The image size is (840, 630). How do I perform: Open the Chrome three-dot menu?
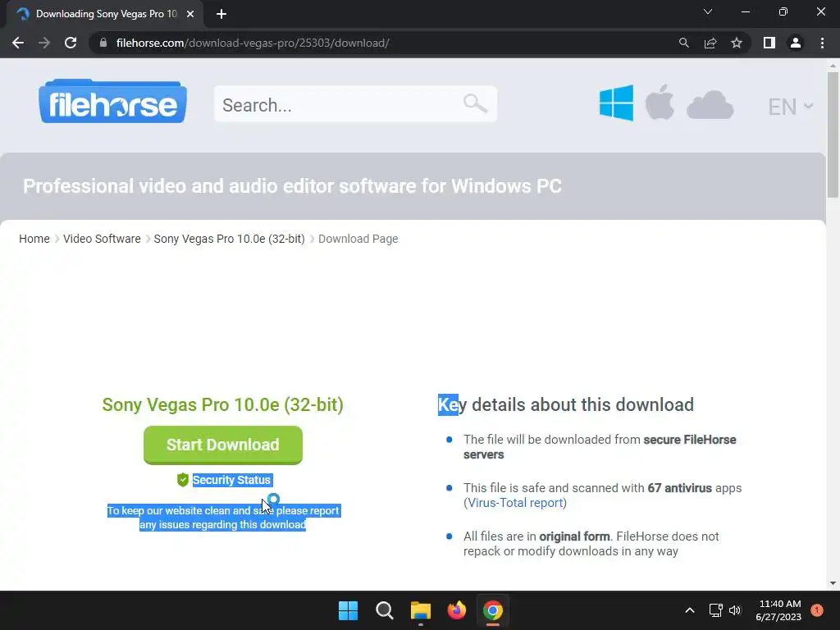point(822,43)
